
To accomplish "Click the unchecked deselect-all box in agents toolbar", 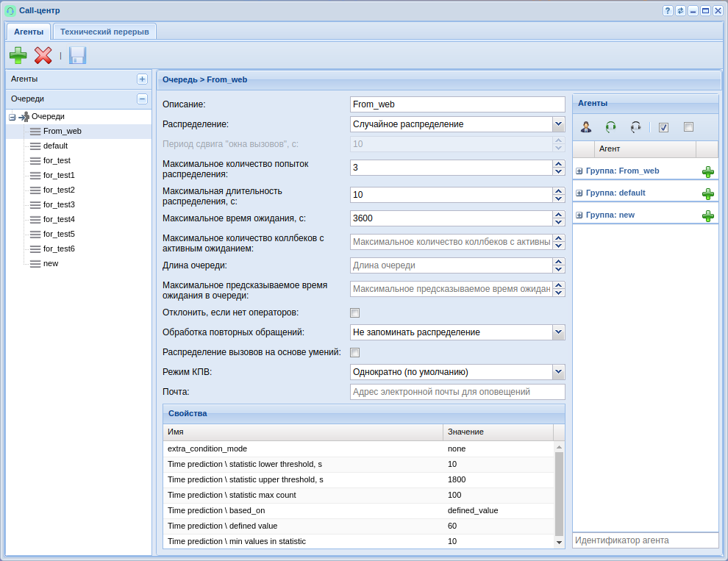I will [x=688, y=126].
